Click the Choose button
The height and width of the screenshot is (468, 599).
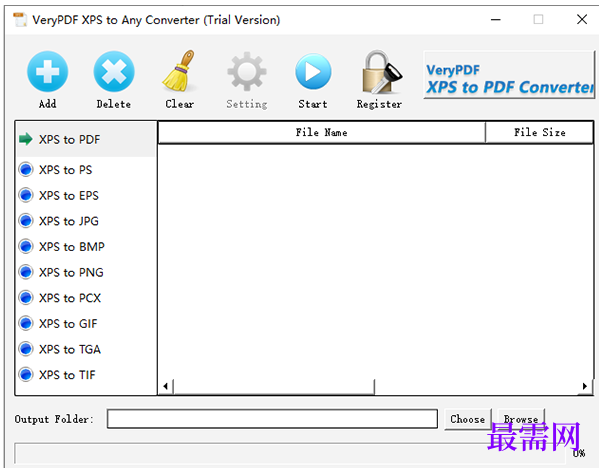tap(468, 419)
